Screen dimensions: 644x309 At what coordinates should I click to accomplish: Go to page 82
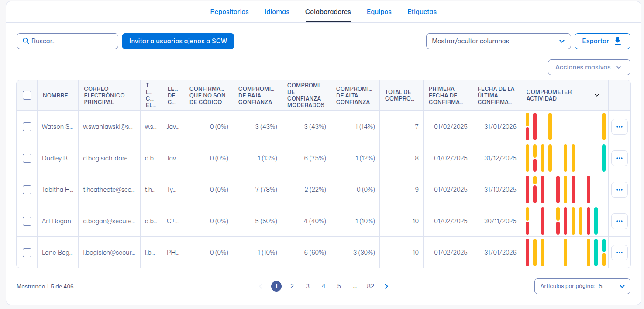tap(370, 286)
